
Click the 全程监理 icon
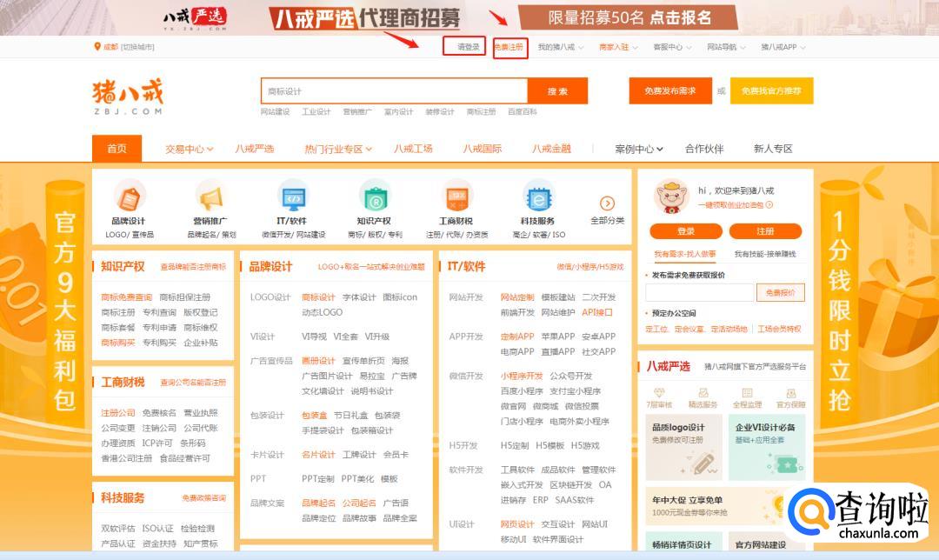(748, 393)
